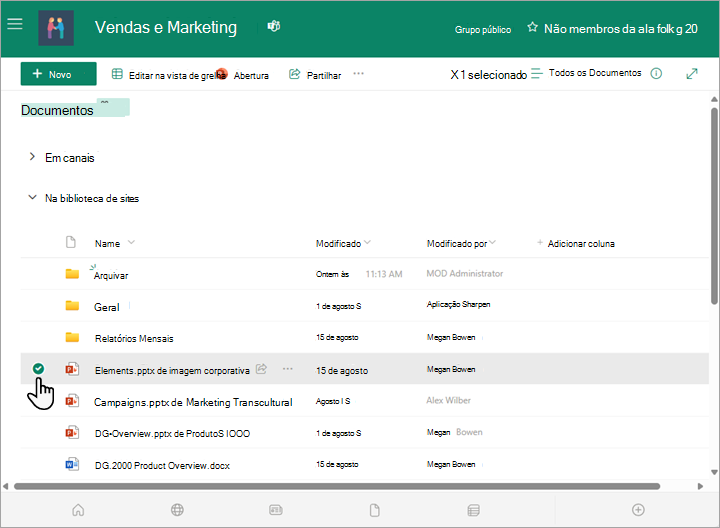Screen dimensions: 720x528
Task: Click PowerPoint icon of DG-Overview.pptx file
Action: [72, 433]
